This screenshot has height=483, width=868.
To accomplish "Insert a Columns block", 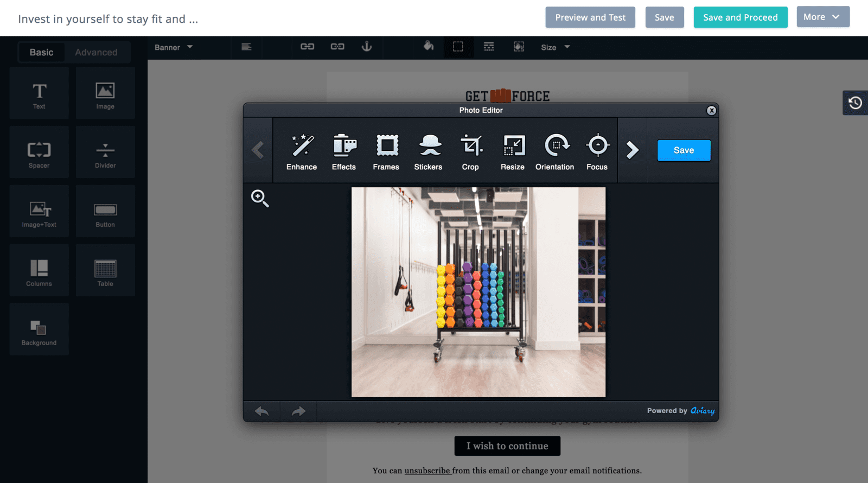I will (x=39, y=271).
